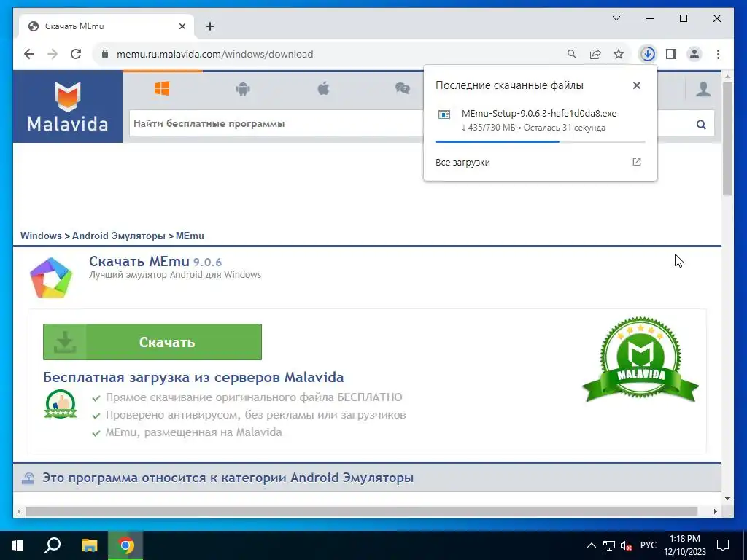
Task: Switch to the Windows platform tab
Action: tap(162, 88)
